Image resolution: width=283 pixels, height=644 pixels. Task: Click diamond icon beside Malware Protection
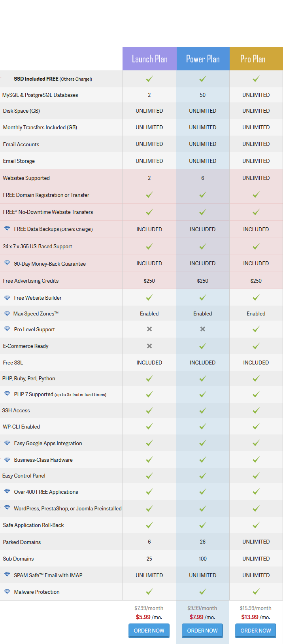7,591
